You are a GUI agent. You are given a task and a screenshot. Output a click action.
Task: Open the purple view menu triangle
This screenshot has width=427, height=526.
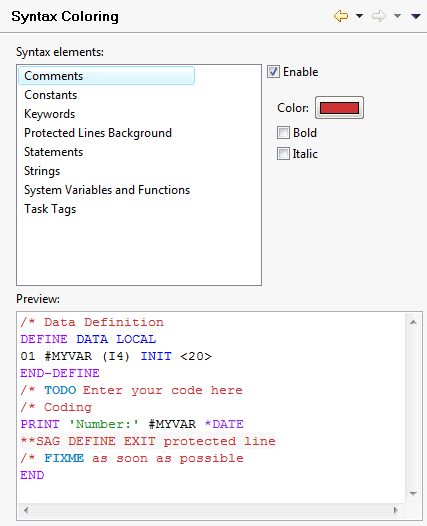[416, 16]
